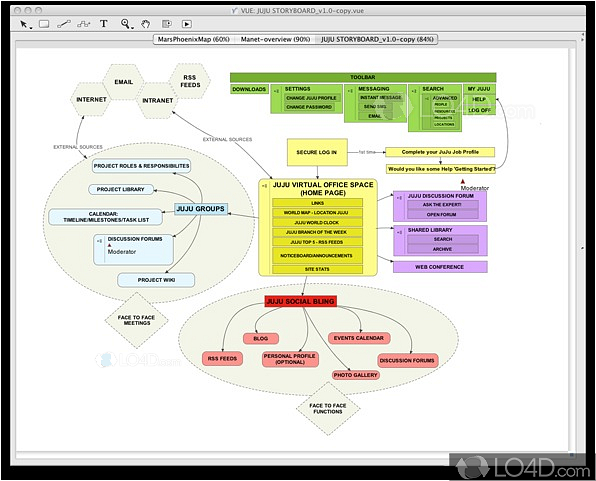Toggle the DISCUSSION FORUMS node expander
This screenshot has height=481, width=596.
coord(99,241)
